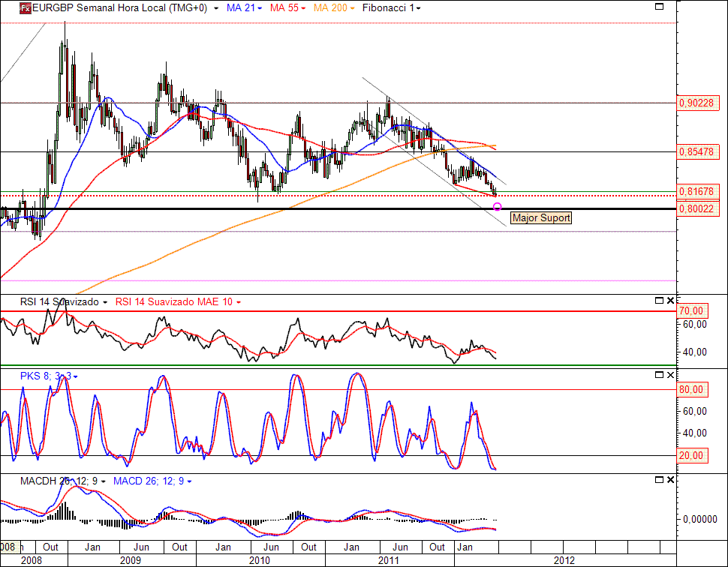
Task: Select the stochastic 20,00 level label
Action: tap(693, 456)
